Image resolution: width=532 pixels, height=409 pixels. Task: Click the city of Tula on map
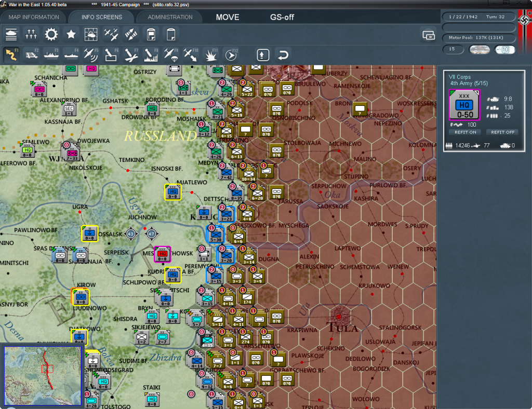pyautogui.click(x=339, y=317)
